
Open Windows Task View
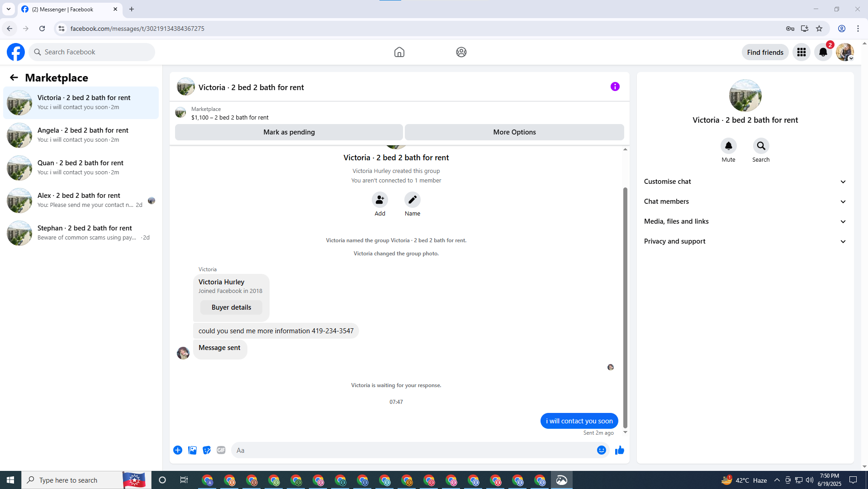(x=184, y=480)
